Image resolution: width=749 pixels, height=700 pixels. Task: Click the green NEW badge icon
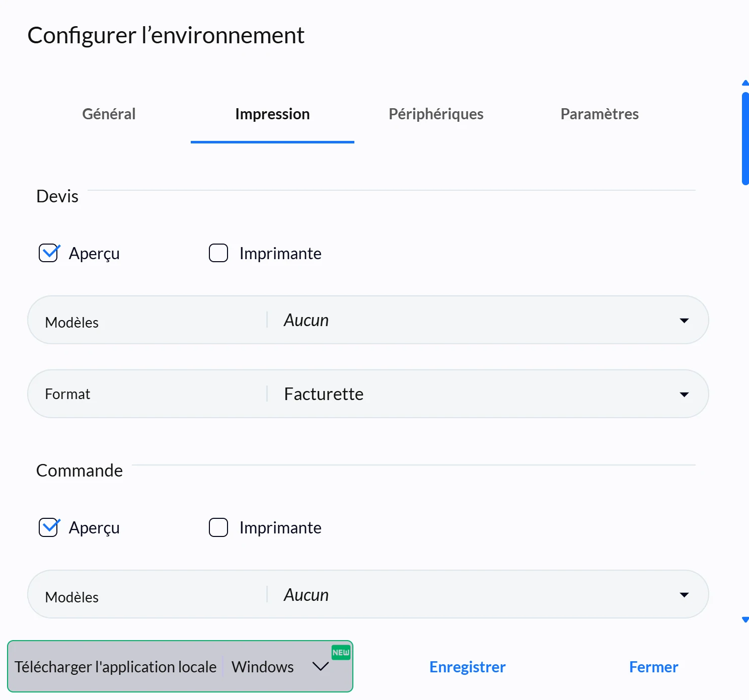(341, 652)
